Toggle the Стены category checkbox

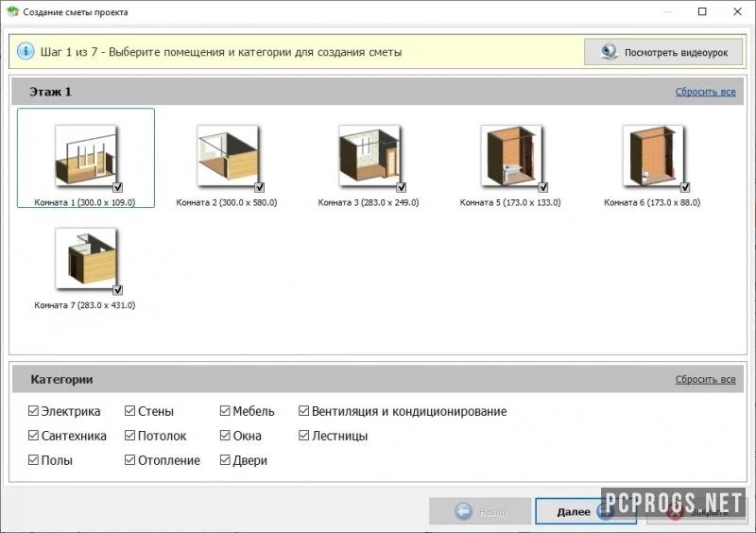129,411
